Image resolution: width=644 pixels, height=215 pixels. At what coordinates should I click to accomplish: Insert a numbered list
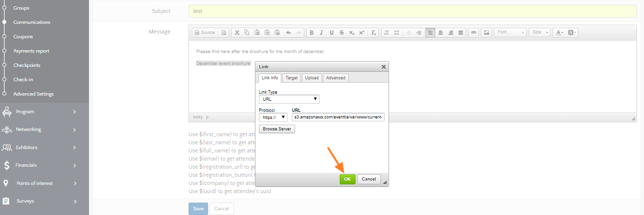pos(387,32)
